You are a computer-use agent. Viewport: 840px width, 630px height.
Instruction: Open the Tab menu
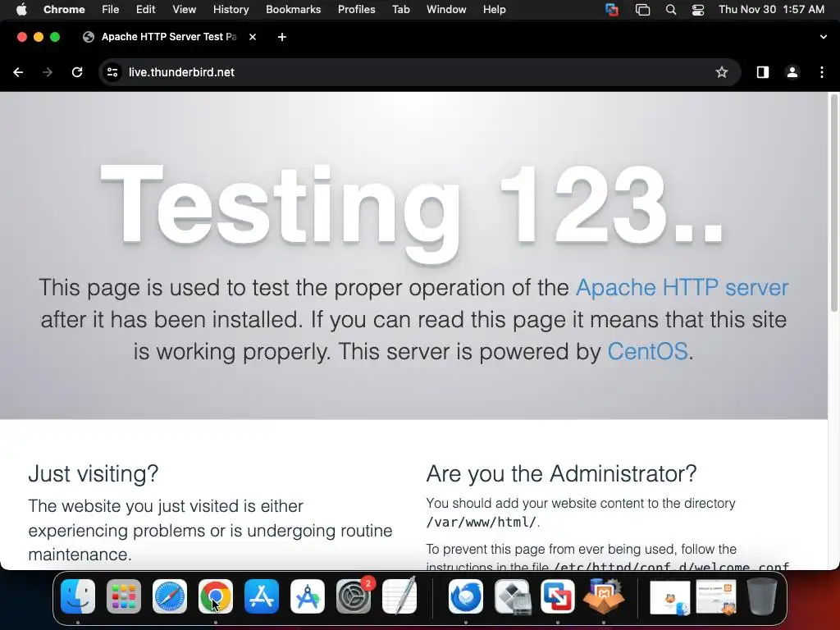[400, 10]
